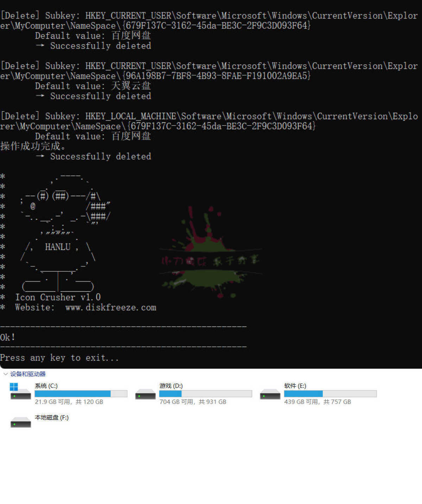The image size is (422, 504).
Task: Click the www.diskfreeze.com website text
Action: [x=110, y=308]
